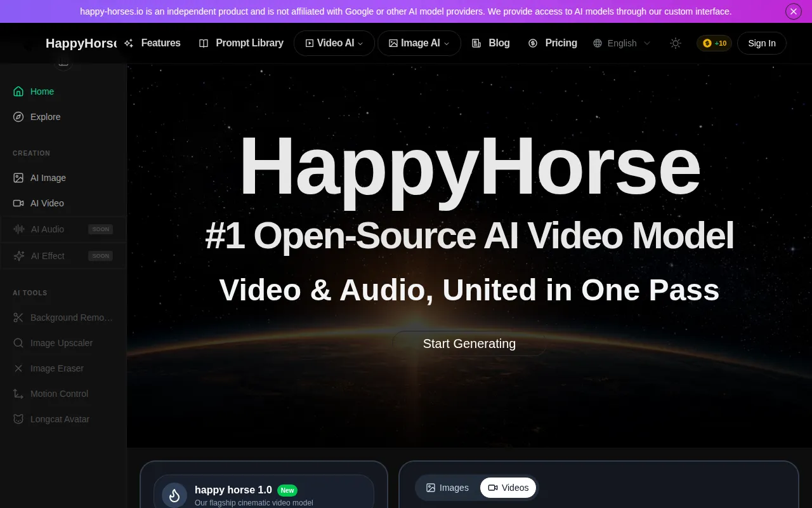Image resolution: width=812 pixels, height=508 pixels.
Task: Open the Longcat Avatar tool
Action: (60, 419)
